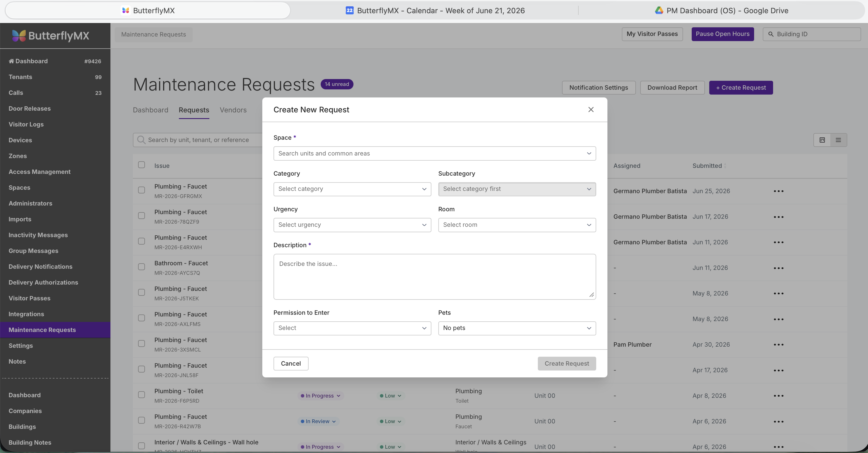Open actions menu for Germano Batista Jun 11 row
868x453 pixels.
[778, 242]
